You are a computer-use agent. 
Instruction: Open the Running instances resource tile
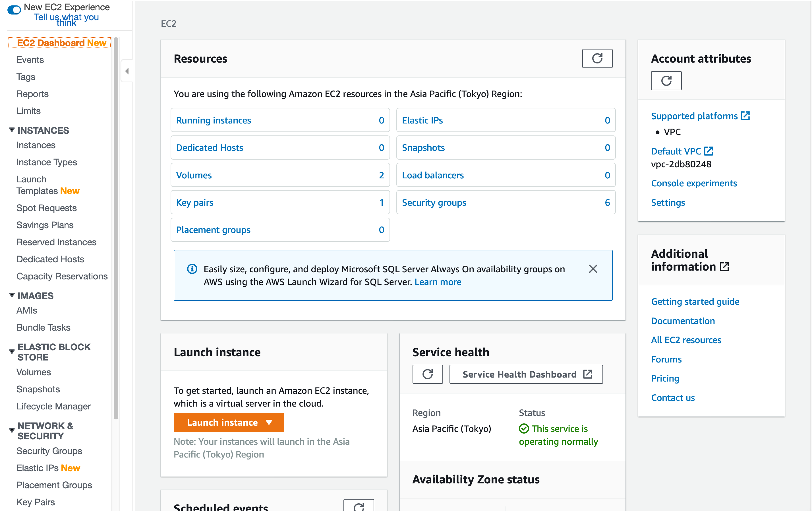pyautogui.click(x=280, y=120)
